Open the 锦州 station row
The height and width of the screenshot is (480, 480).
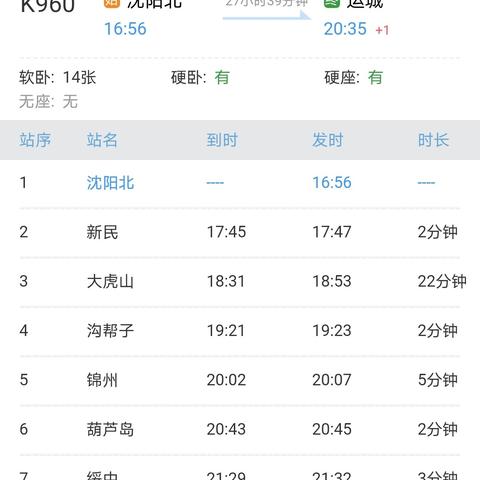pyautogui.click(x=240, y=380)
